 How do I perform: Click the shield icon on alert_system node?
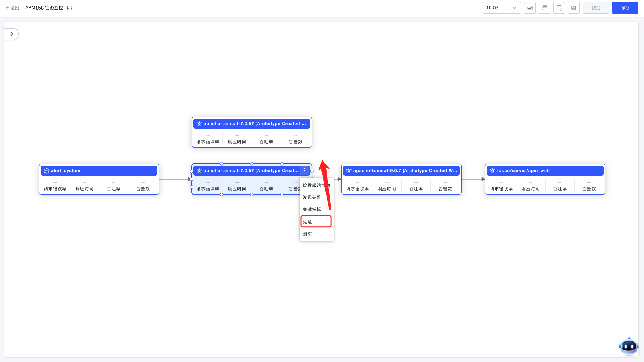[x=47, y=171]
